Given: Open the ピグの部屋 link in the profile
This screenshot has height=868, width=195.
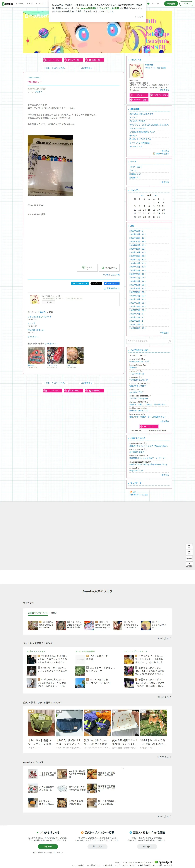Looking at the screenshot, I should pos(161,68).
